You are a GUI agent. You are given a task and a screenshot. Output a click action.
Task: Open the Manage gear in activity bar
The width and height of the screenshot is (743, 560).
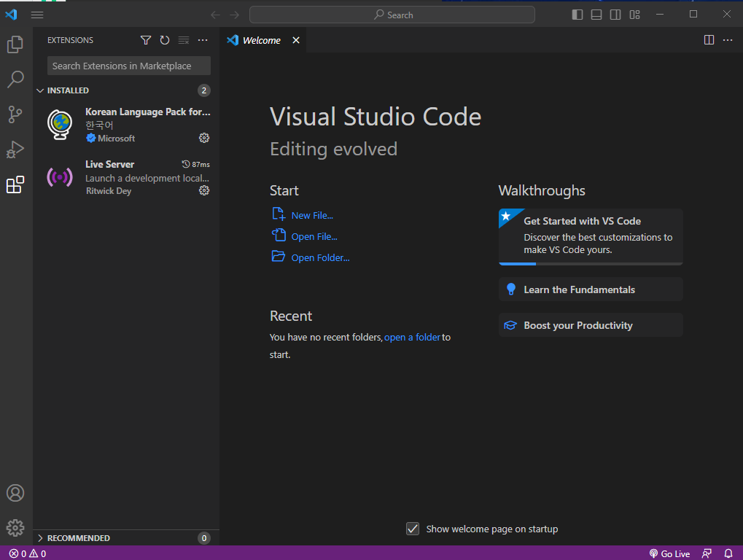(15, 527)
